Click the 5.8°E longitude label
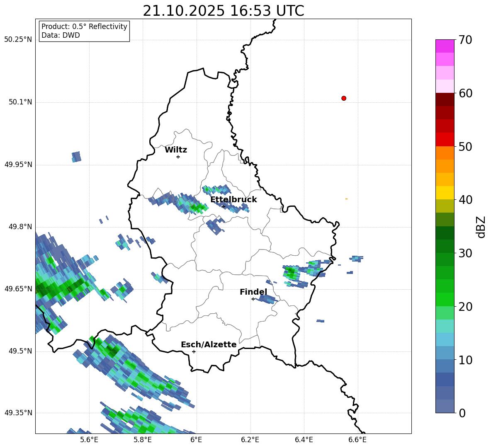Screen dimensions: 491x448 click(x=143, y=440)
